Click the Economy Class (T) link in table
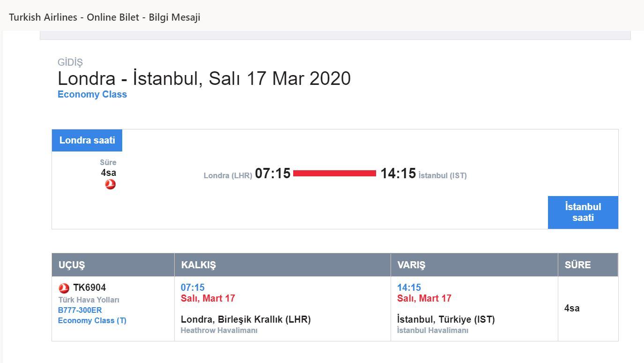Screen dimensions: 644x363 [92, 320]
